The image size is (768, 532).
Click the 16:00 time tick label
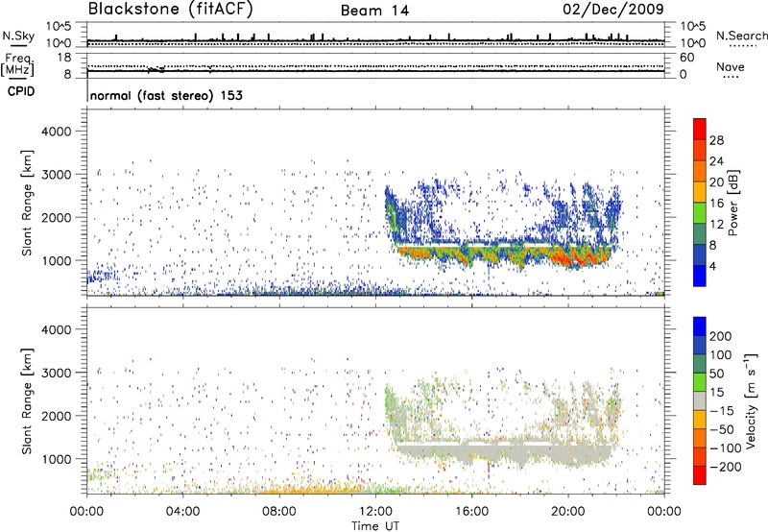tap(471, 512)
